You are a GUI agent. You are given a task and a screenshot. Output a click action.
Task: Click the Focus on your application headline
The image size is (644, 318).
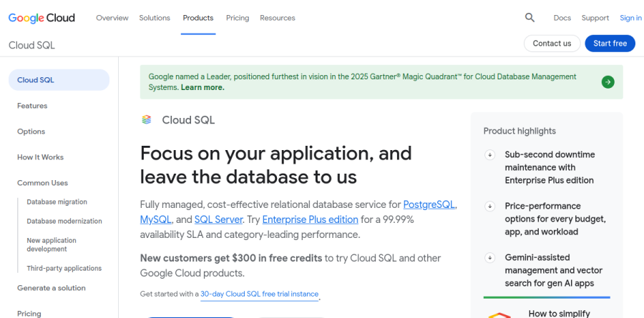276,165
